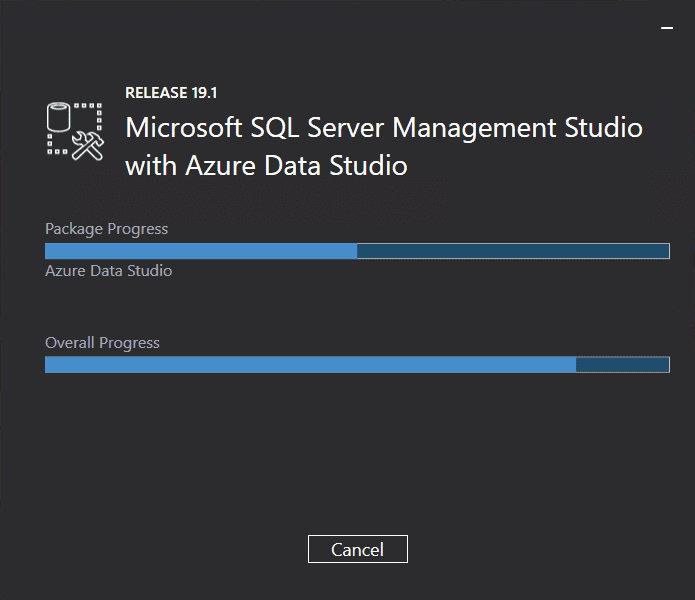Click the word 'Server' in the title

tap(345, 128)
